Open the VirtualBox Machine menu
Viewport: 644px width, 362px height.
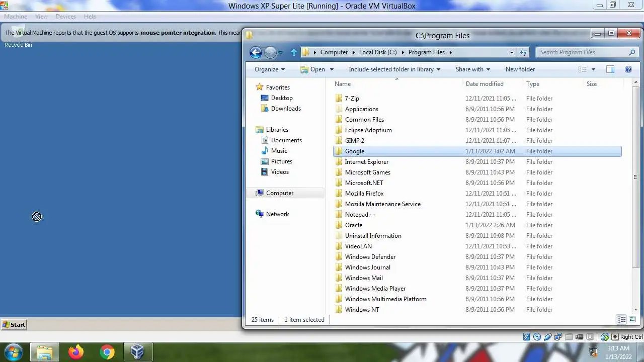pyautogui.click(x=16, y=17)
